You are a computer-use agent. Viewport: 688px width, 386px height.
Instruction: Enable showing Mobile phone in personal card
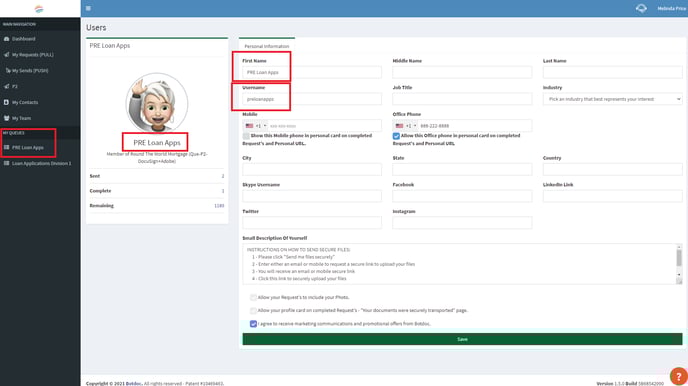click(246, 136)
